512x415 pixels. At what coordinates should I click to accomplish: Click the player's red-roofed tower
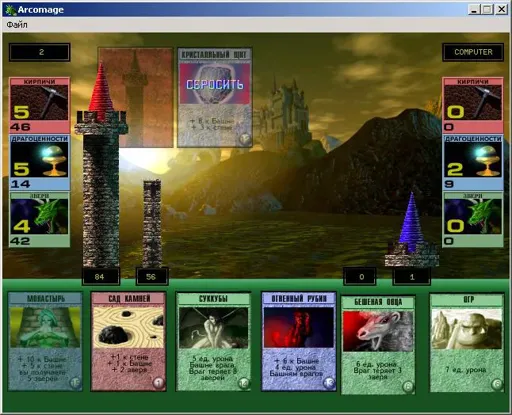(x=101, y=165)
